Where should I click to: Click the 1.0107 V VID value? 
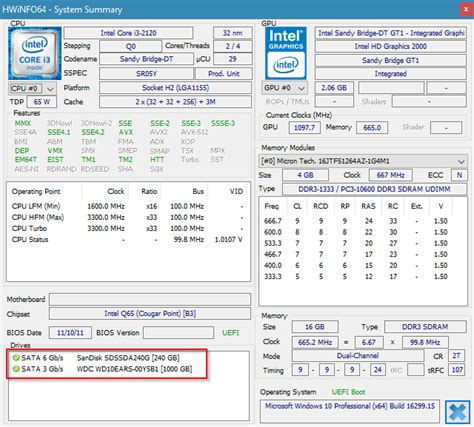point(229,240)
